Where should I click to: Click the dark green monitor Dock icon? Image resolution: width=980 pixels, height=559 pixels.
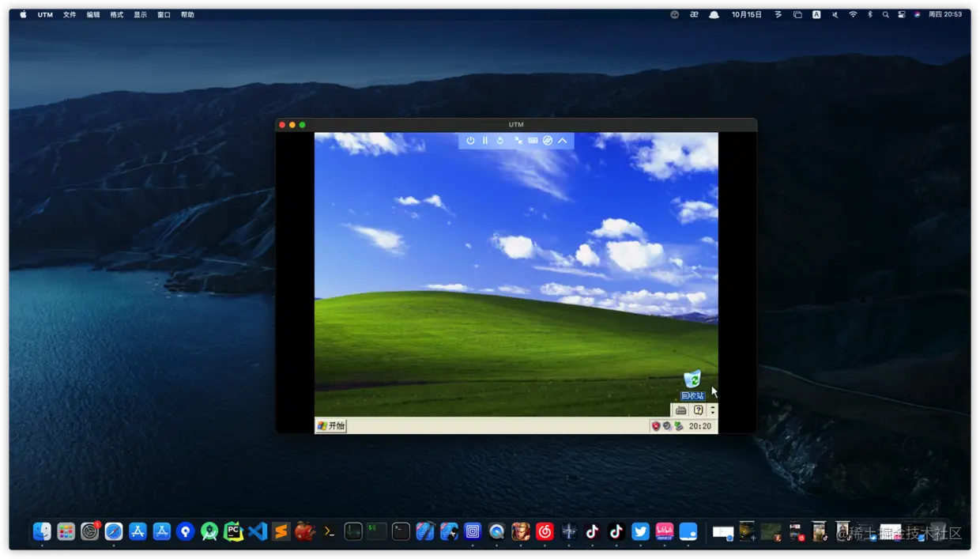tap(353, 531)
